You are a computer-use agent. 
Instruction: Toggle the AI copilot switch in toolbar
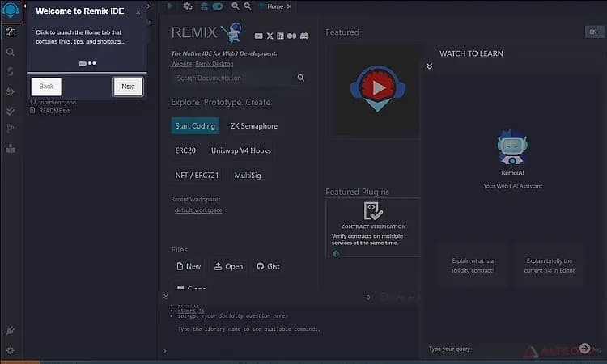pos(218,6)
